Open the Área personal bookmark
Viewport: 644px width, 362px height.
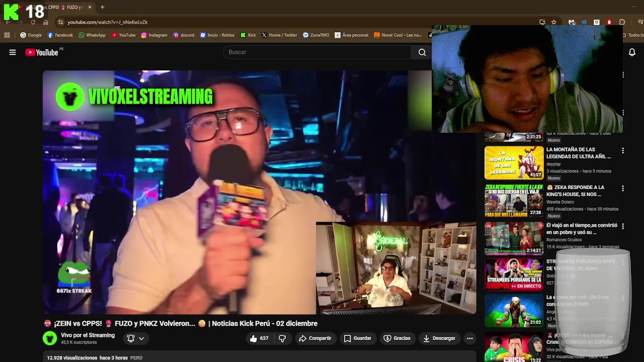click(x=352, y=35)
